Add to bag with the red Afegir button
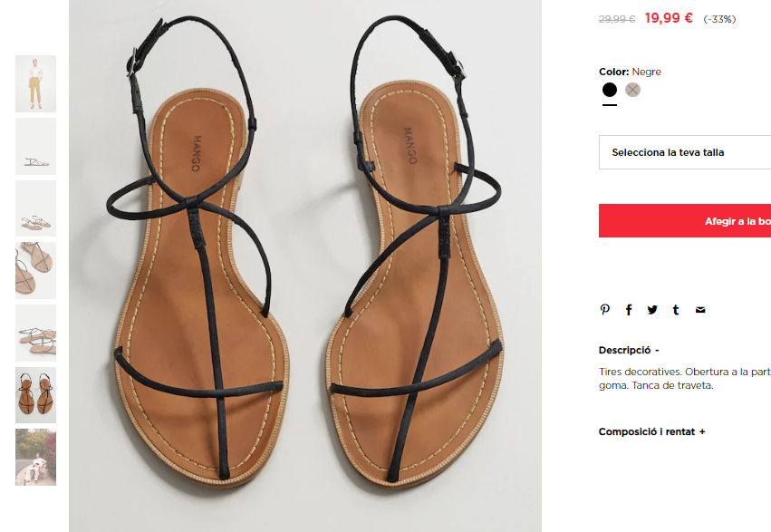This screenshot has height=532, width=771. pyautogui.click(x=685, y=221)
